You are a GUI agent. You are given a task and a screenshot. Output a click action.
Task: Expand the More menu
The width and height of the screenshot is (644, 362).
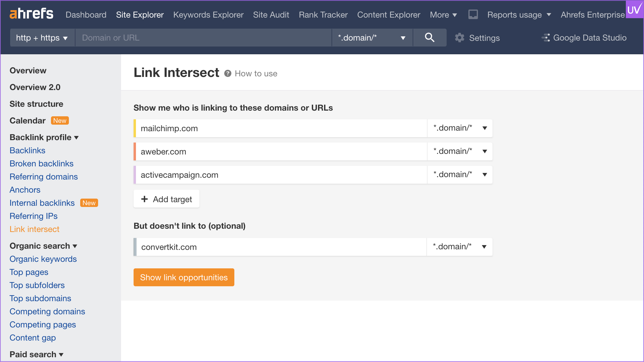click(x=443, y=15)
